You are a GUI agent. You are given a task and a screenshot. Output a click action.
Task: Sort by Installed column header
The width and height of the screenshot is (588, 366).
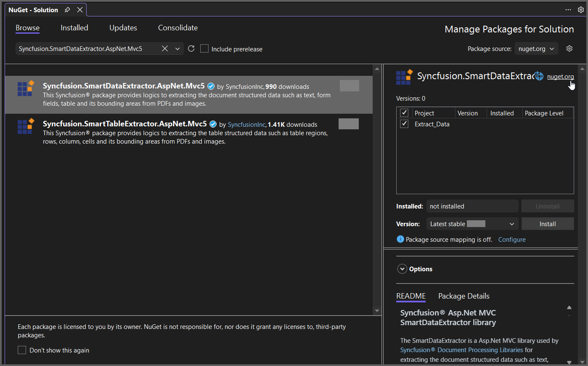point(505,113)
